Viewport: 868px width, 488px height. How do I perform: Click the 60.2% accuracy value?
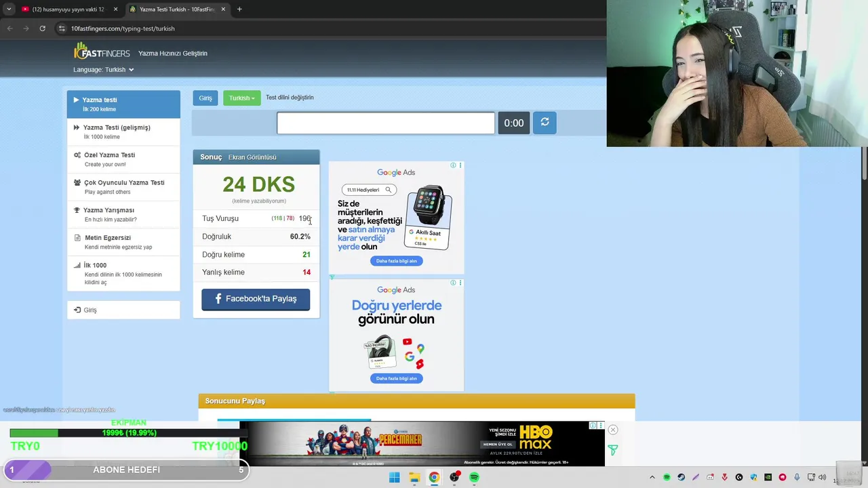click(300, 237)
